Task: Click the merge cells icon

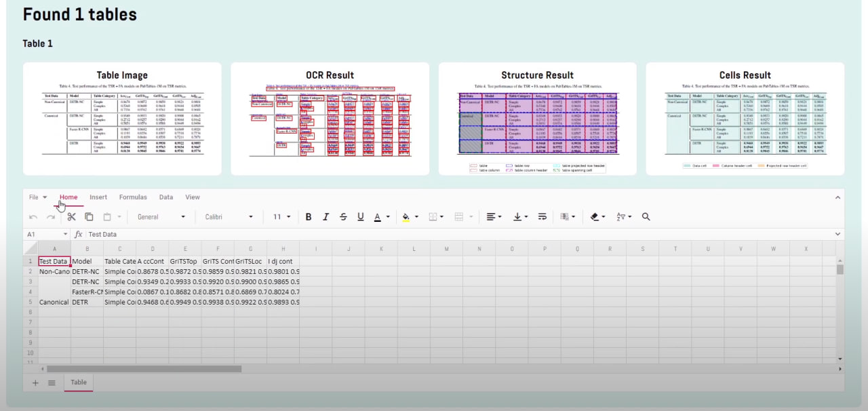Action: point(459,217)
